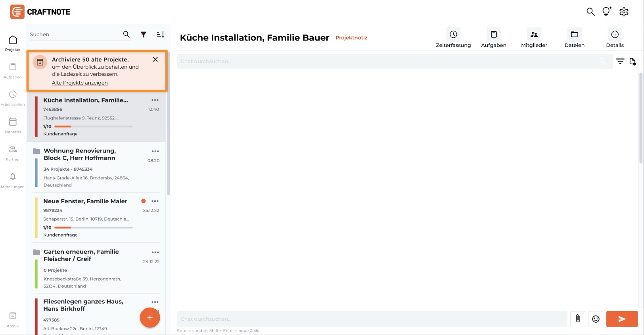
Task: Show project Details info icon
Action: click(615, 35)
